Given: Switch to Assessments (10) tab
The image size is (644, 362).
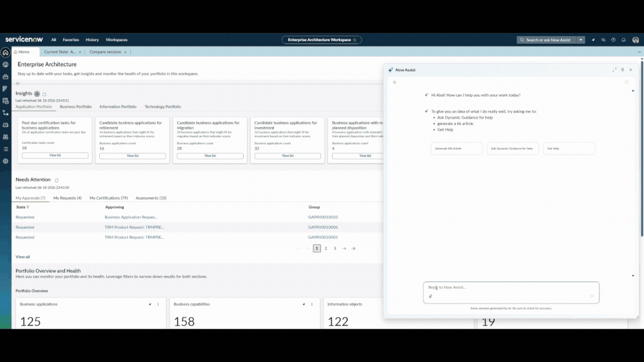Looking at the screenshot, I should [x=151, y=198].
